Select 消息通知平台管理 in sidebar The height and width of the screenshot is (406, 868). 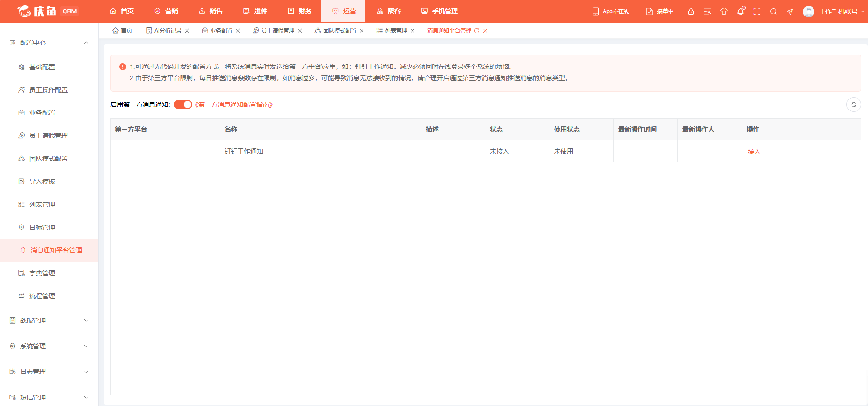[49, 250]
